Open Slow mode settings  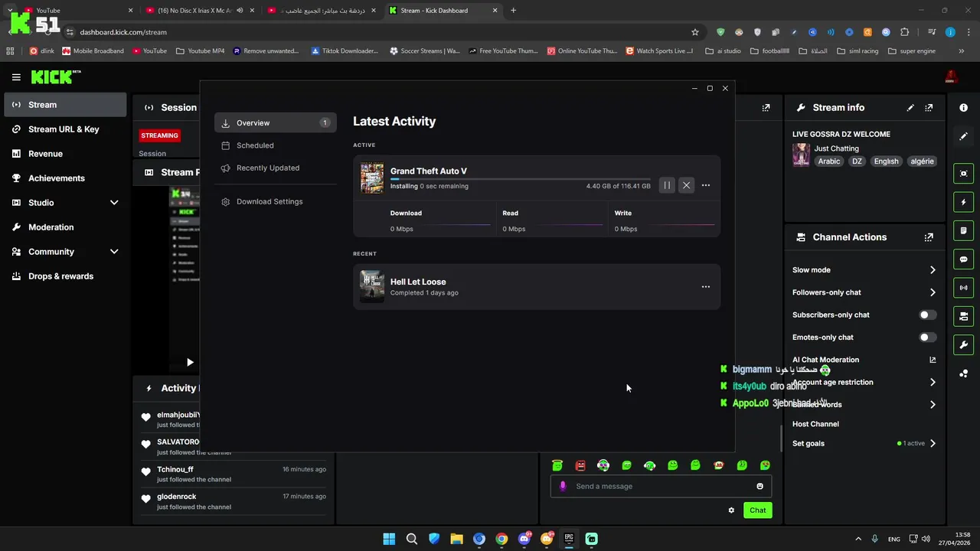coord(864,270)
